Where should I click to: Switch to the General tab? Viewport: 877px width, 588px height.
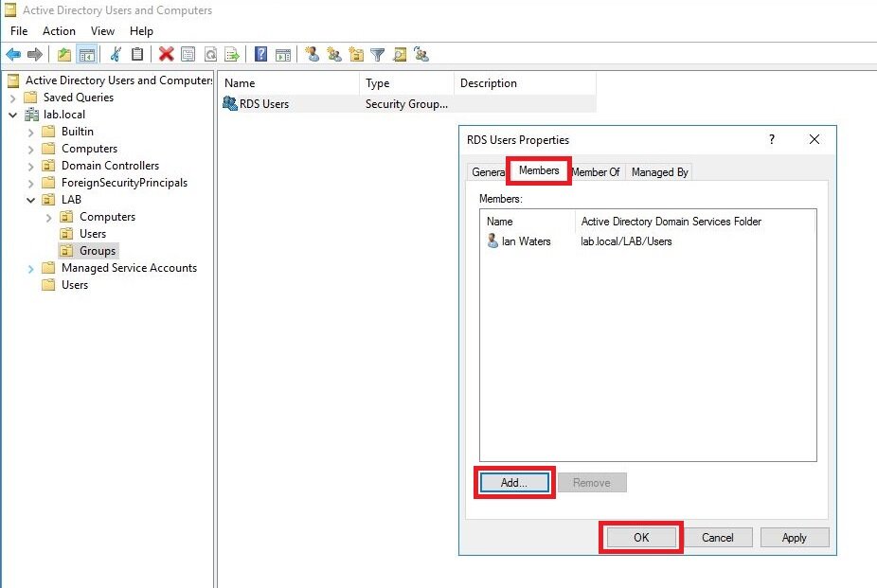pyautogui.click(x=488, y=172)
